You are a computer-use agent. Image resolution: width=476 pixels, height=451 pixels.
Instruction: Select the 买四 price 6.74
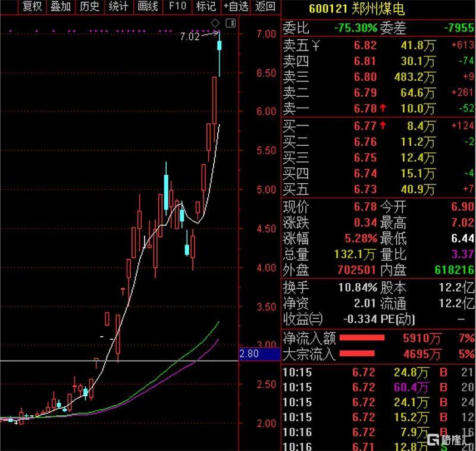(x=365, y=173)
